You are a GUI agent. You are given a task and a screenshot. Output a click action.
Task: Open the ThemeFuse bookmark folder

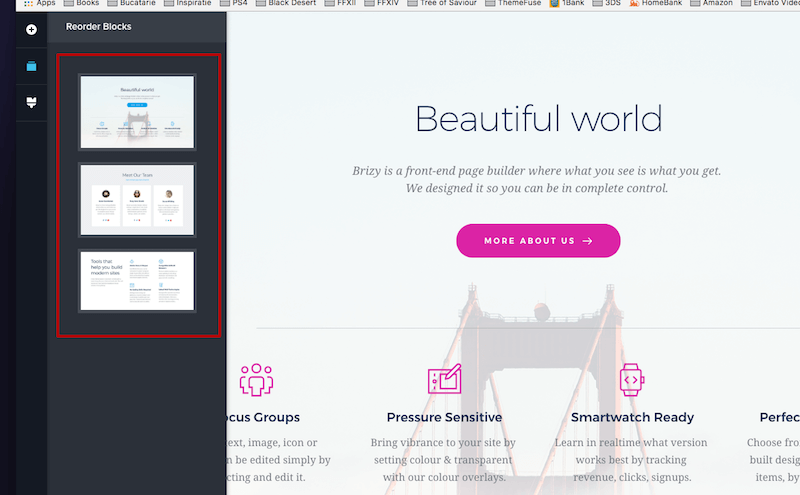click(513, 3)
